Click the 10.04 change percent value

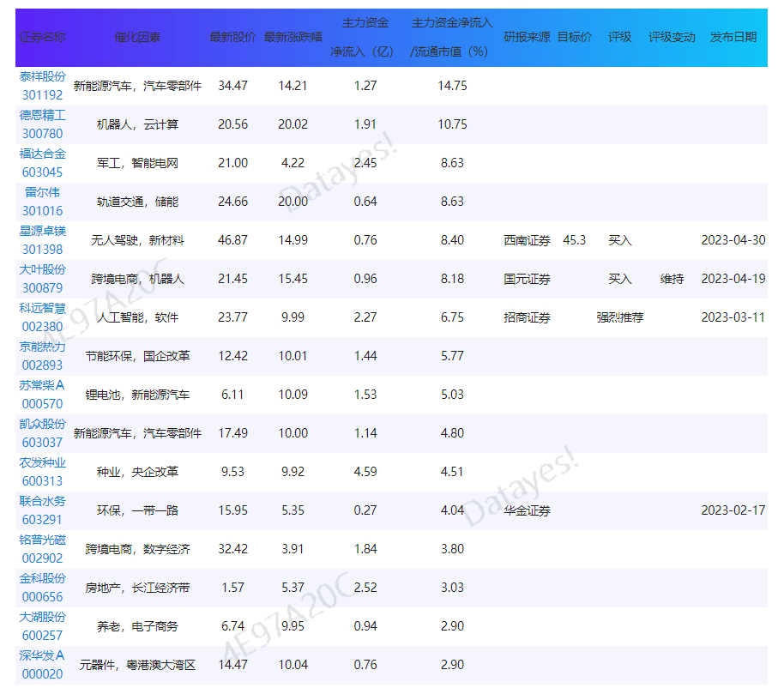293,665
